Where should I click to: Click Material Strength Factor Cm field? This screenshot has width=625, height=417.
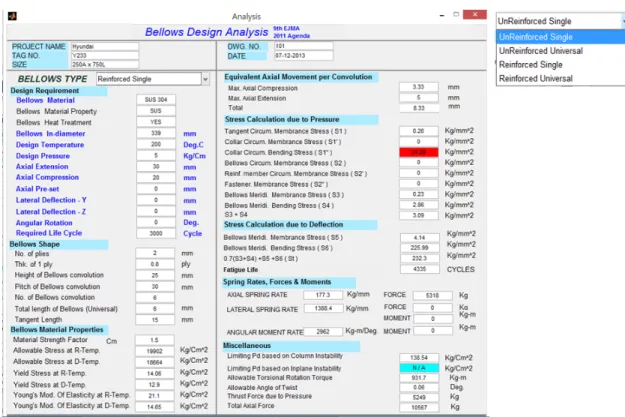[155, 340]
